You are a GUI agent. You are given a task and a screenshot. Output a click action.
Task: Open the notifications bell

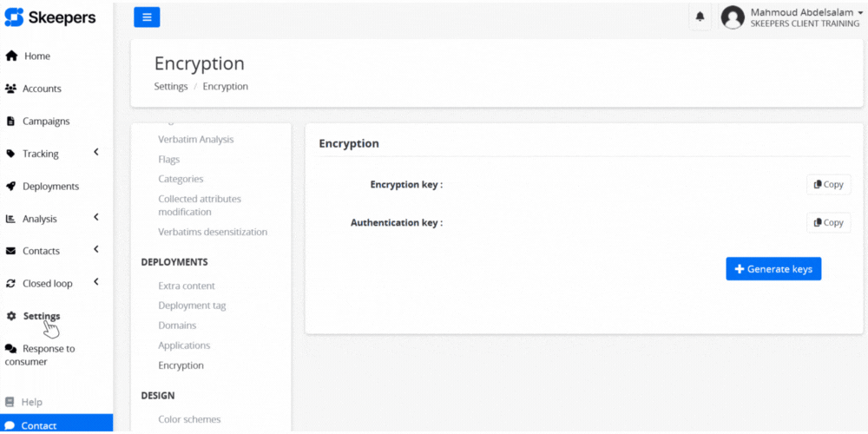[x=700, y=16]
